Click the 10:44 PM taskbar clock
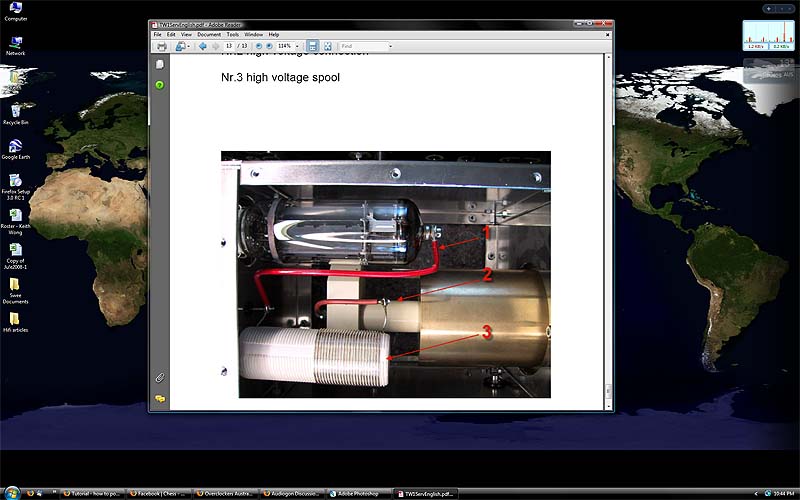 [x=783, y=493]
